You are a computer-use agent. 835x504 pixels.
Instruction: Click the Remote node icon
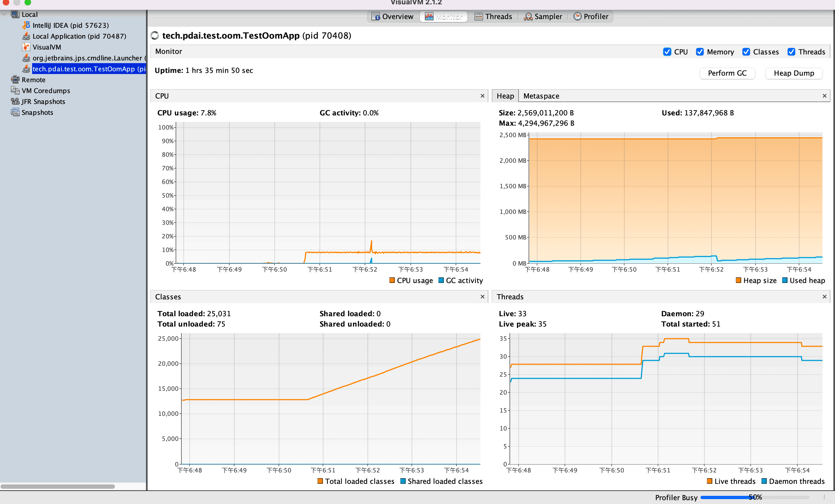tap(15, 79)
